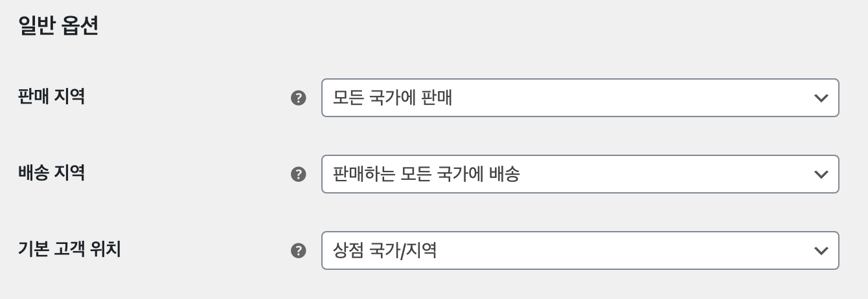
Task: Click the 판매 지역 field label
Action: 51,96
